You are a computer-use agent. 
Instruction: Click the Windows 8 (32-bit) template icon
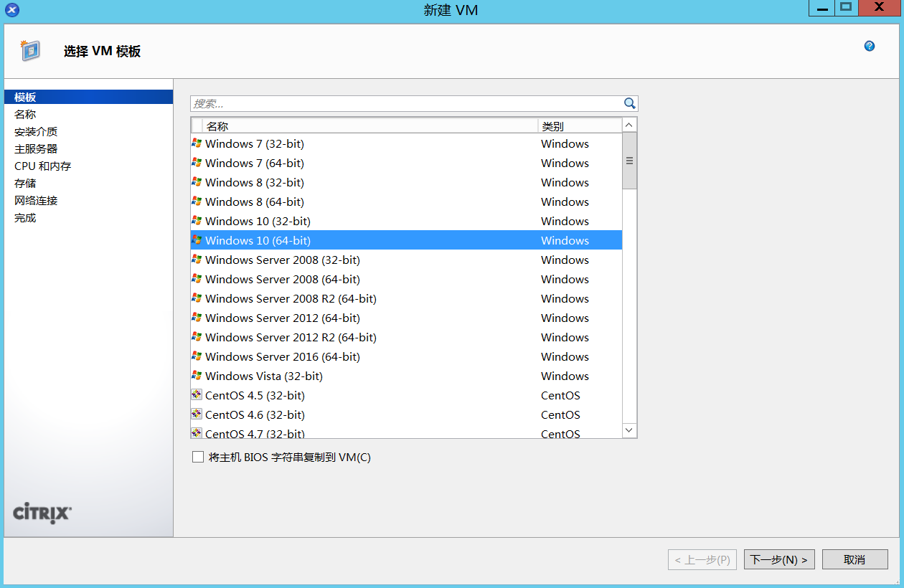(x=197, y=182)
